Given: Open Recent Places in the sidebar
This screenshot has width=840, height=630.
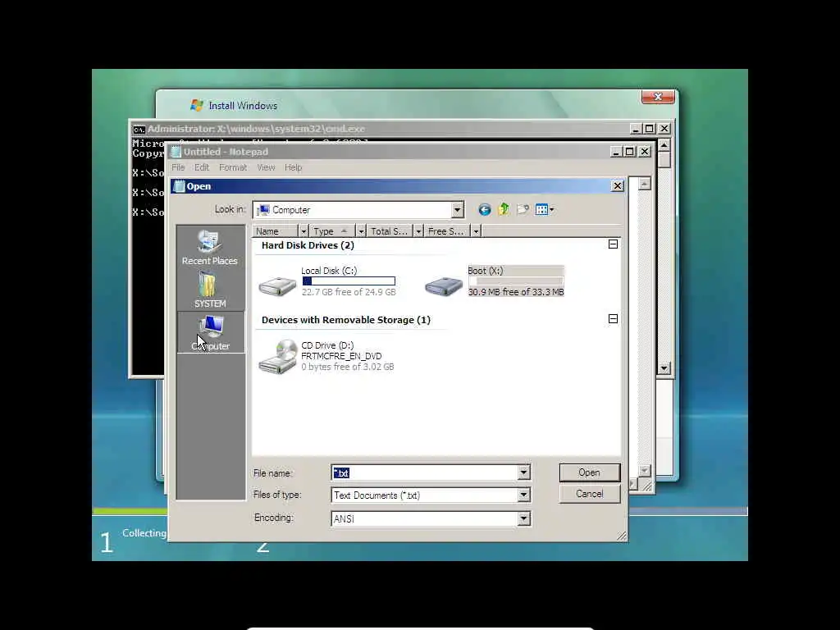Looking at the screenshot, I should (210, 248).
